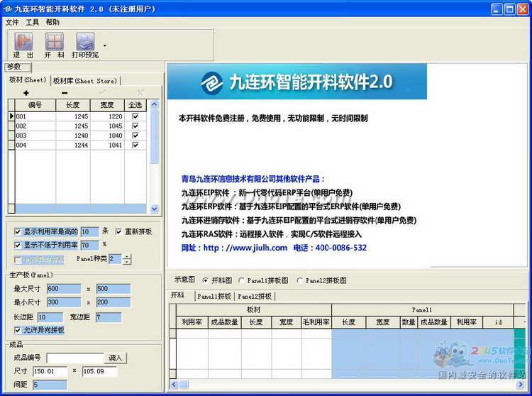Switch to 板材库 (Sheet Store) tab

pos(85,81)
